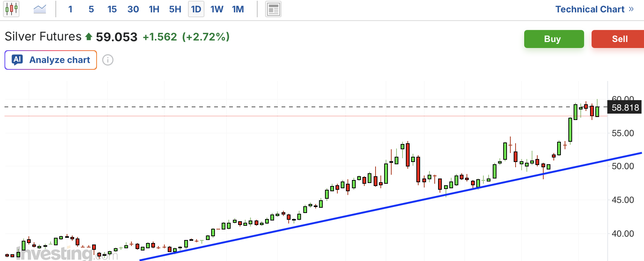
Task: Select the 1W timeframe
Action: point(217,9)
